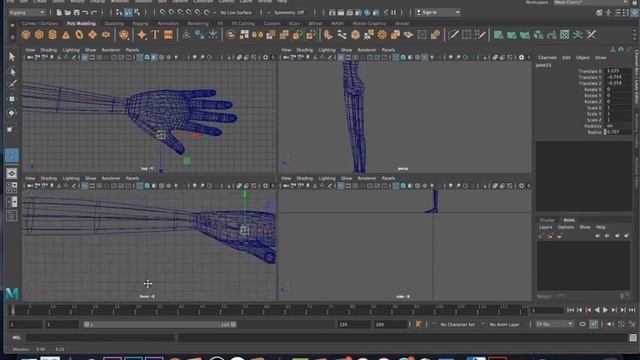640x360 pixels.
Task: Open Shading menu in top-left viewport
Action: click(x=49, y=50)
